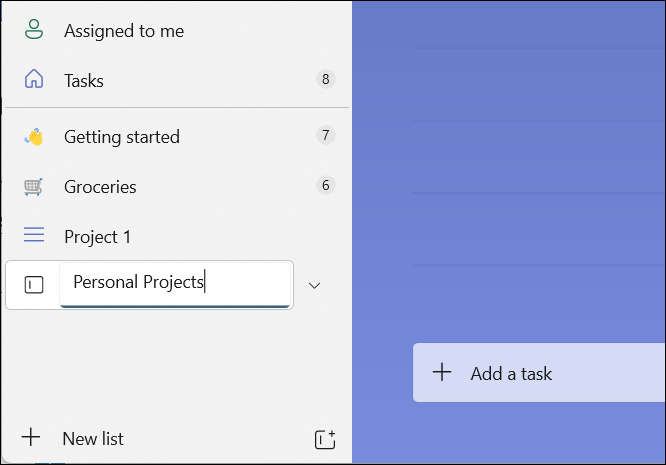666x465 pixels.
Task: Click into the Personal Projects name field
Action: (175, 283)
